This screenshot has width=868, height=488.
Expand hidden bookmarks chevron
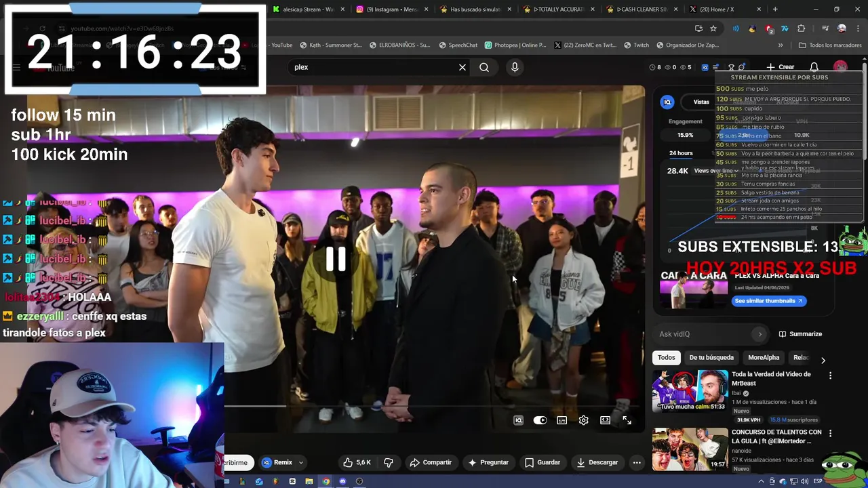[781, 45]
